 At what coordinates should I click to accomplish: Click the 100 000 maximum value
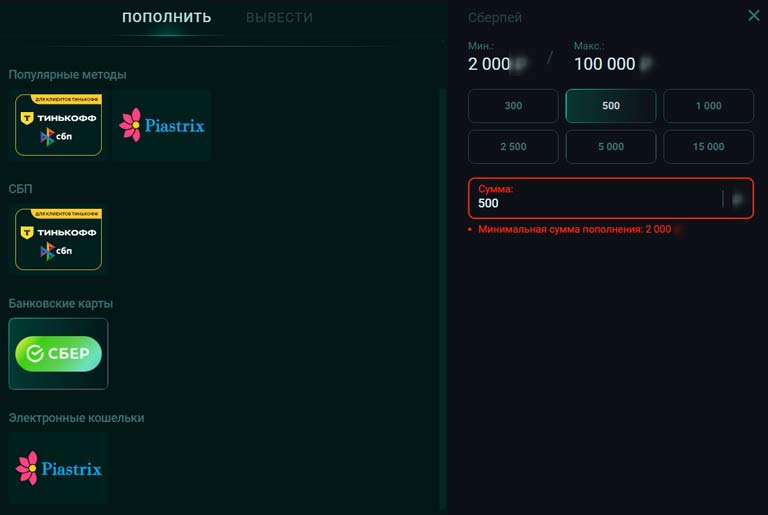pos(605,64)
